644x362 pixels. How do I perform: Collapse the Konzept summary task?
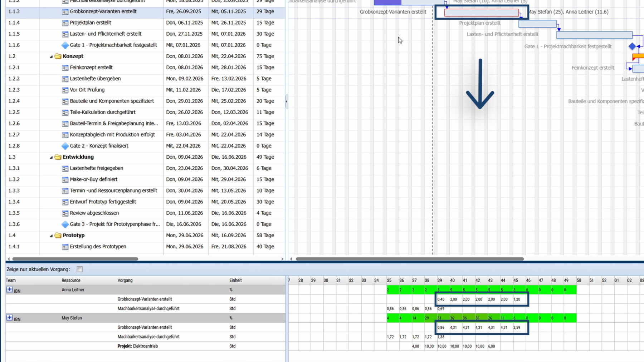[51, 57]
